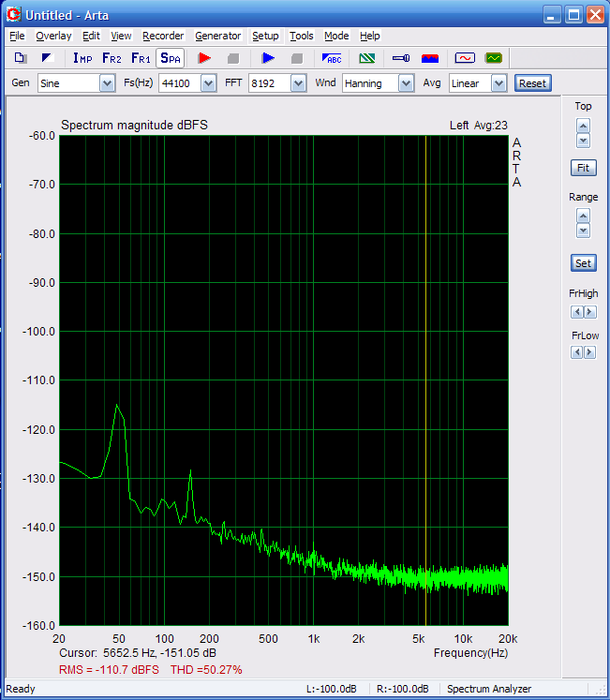Click the R:-100.0dB status bar entry
The image size is (610, 700).
pos(402,689)
